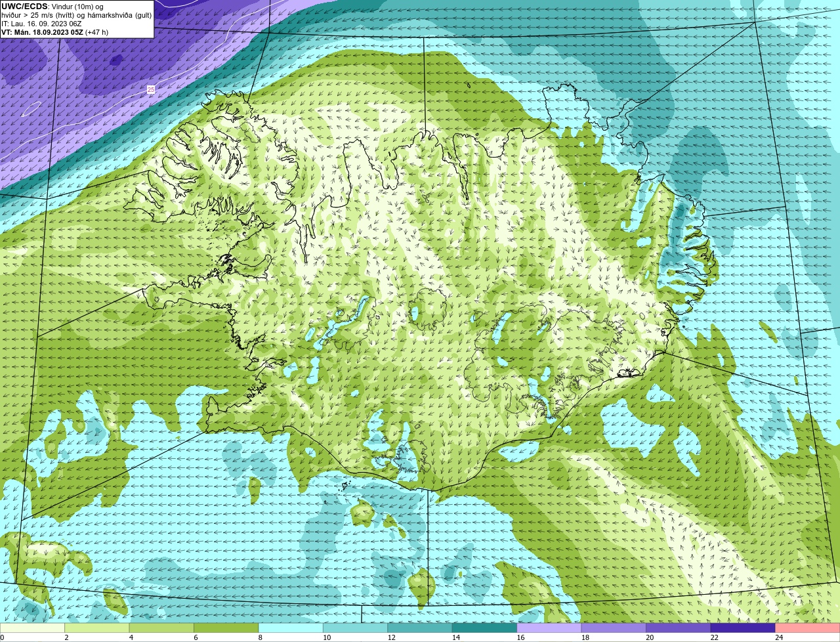Viewport: 840px width, 642px height.
Task: Click the 6–8 m/s olive green legend swatch
Action: point(226,628)
